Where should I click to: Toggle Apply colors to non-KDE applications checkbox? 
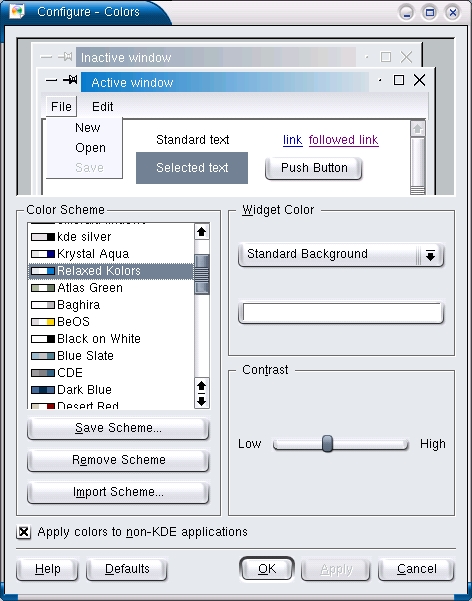24,532
